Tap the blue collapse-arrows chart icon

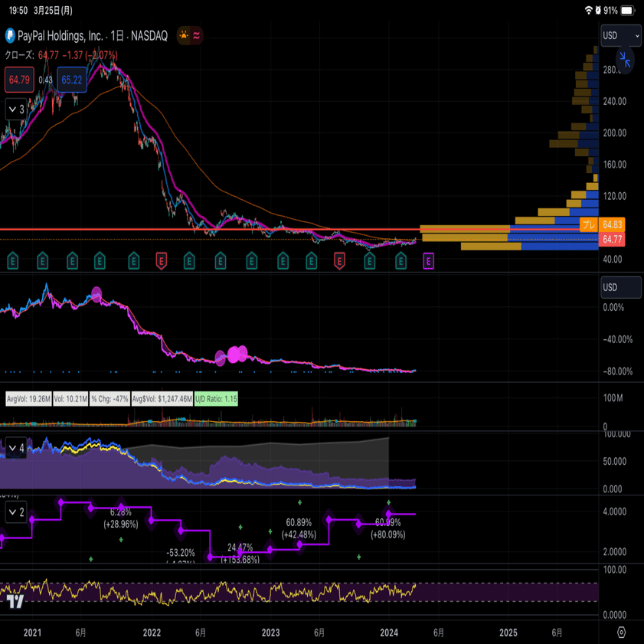tap(625, 60)
